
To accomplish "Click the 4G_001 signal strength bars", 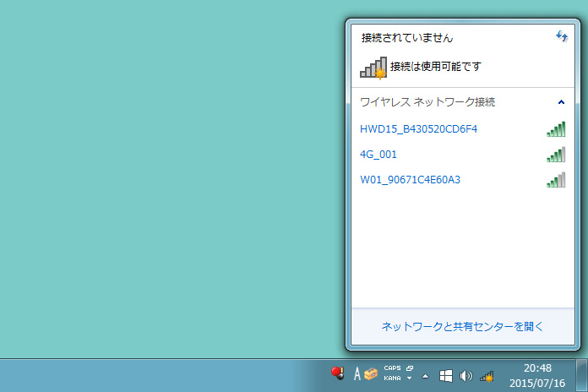I will (x=556, y=155).
